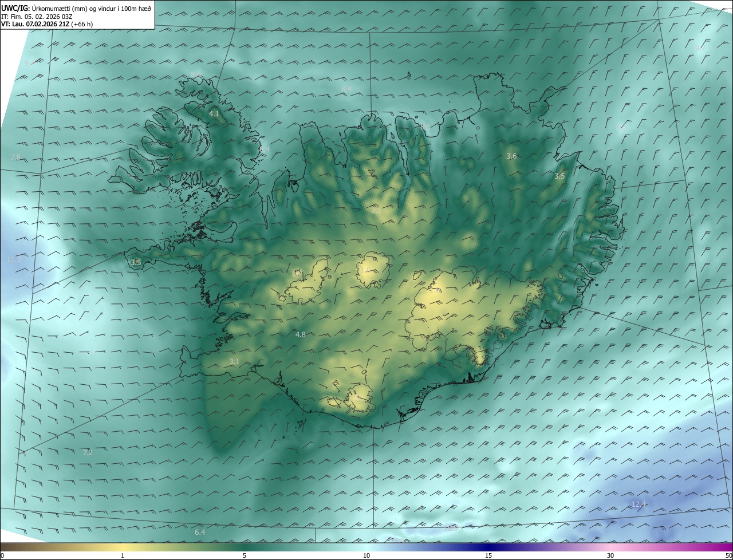733x560 pixels.
Task: Select the 4.8 value label on the map
Action: (x=300, y=334)
